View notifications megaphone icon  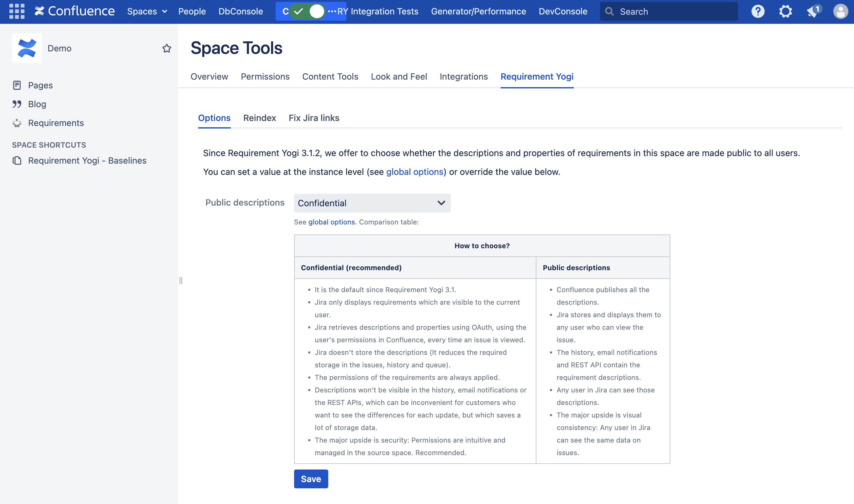(x=813, y=11)
